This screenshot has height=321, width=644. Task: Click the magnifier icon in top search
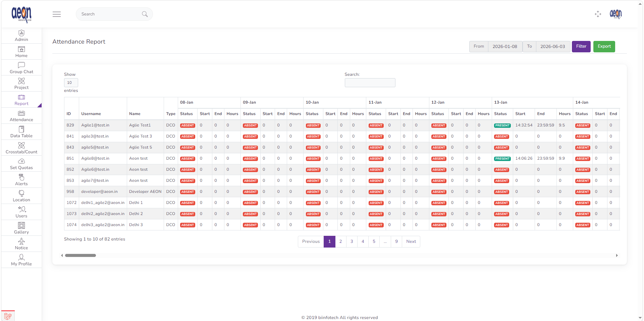point(145,14)
